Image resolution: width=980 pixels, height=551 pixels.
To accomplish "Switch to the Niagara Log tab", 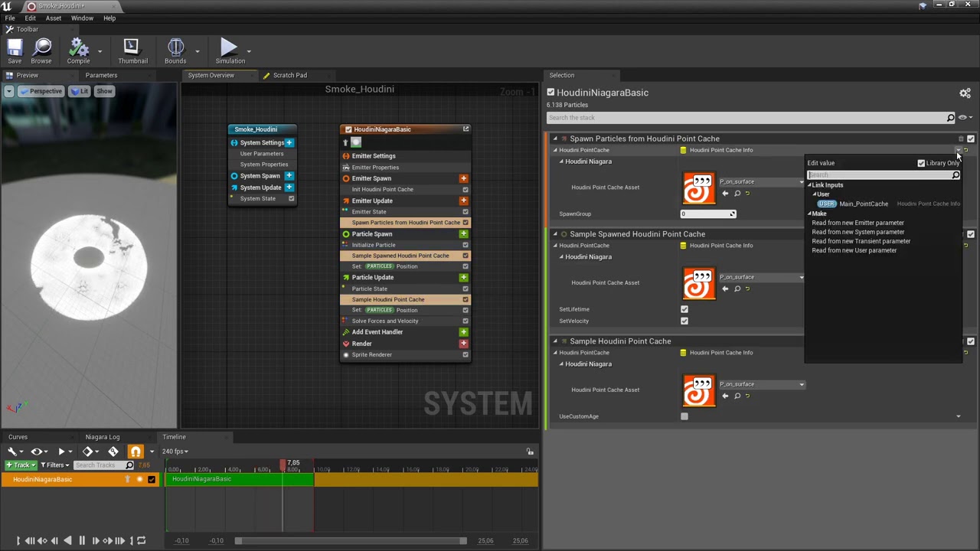I will tap(103, 437).
